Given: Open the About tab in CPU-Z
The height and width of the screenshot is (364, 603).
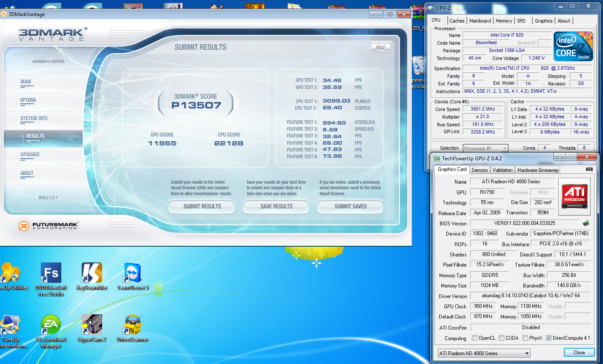Looking at the screenshot, I should tap(564, 21).
